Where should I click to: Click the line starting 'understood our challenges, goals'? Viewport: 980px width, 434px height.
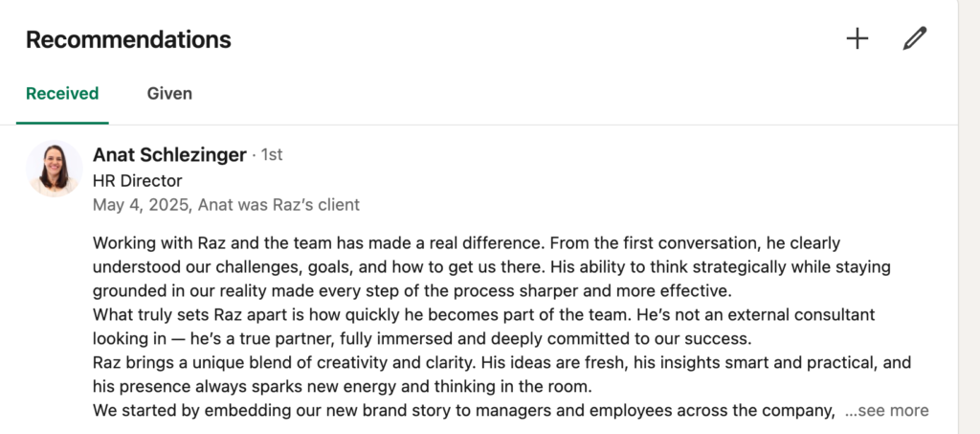(x=491, y=267)
